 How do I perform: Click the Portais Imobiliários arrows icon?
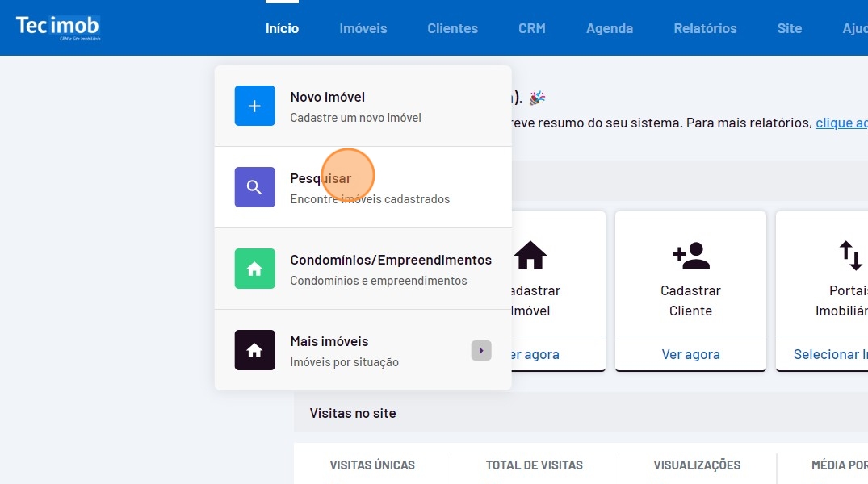850,256
